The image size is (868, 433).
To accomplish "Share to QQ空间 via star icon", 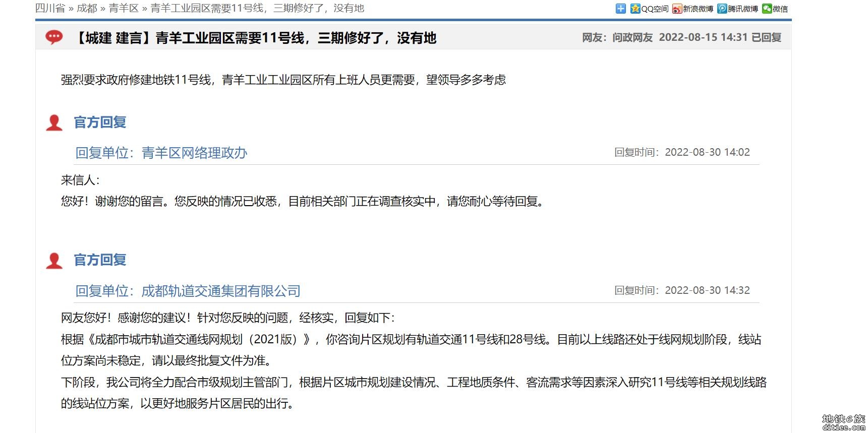I will click(x=635, y=9).
